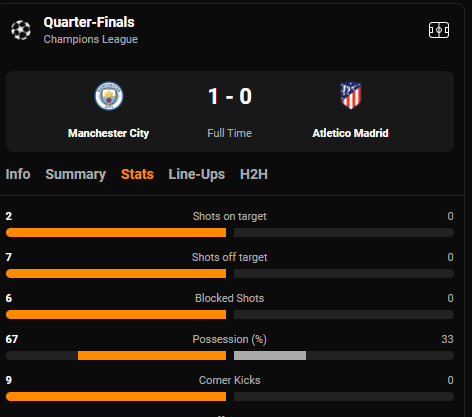Click the Blocked Shots label
472x417 pixels.
click(230, 298)
